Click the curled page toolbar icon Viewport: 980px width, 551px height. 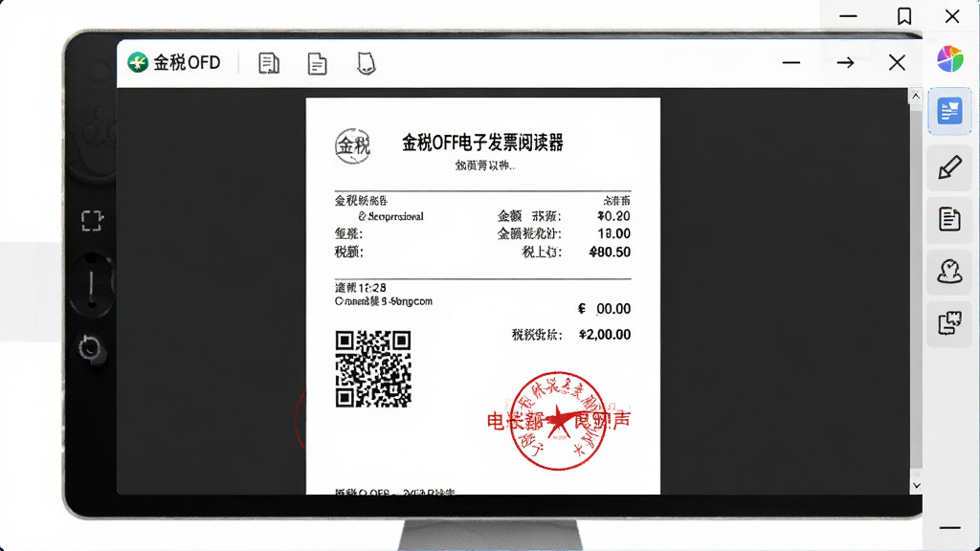click(367, 63)
